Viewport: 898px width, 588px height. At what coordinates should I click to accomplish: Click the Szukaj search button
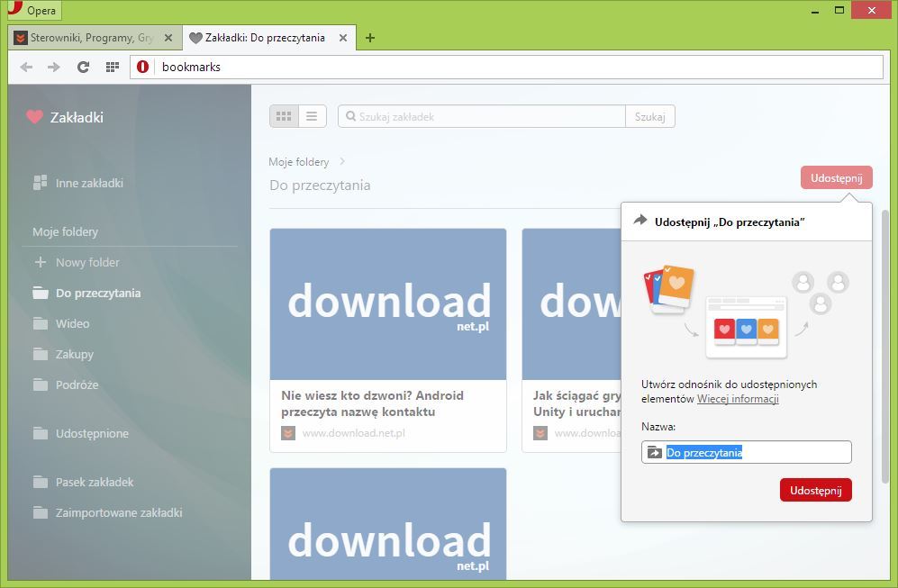[650, 116]
